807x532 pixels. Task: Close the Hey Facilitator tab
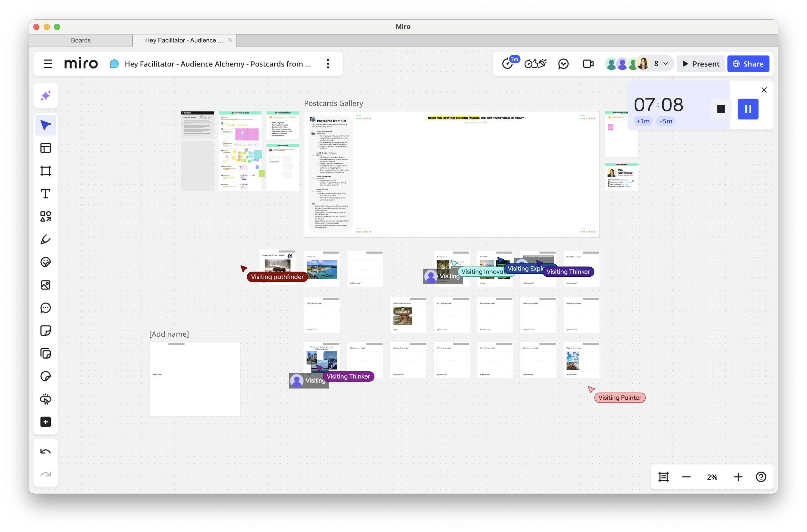tap(230, 40)
